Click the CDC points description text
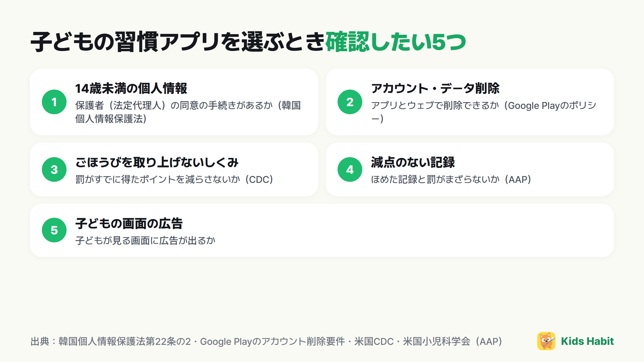Screen dimensions: 644x362 pyautogui.click(x=174, y=179)
